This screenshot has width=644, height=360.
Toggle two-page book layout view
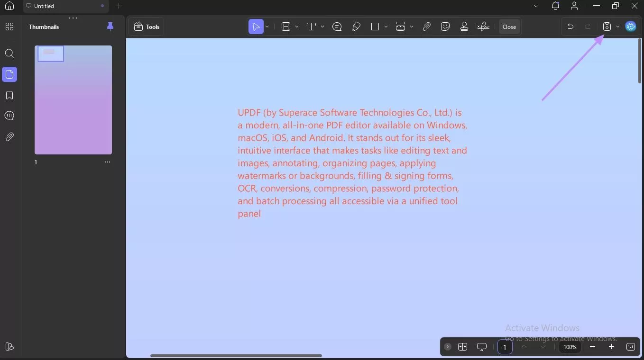(x=462, y=347)
